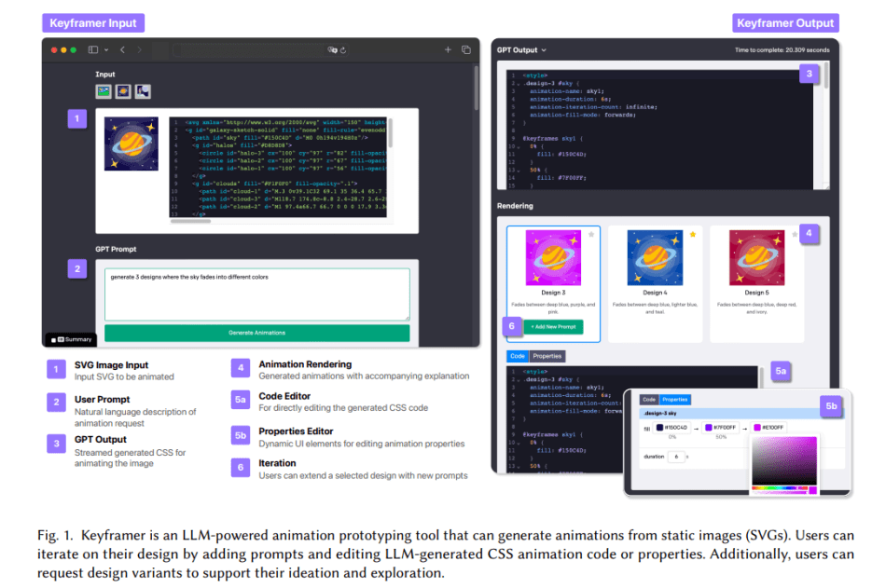Image resolution: width=886 pixels, height=588 pixels.
Task: Switch to the Code tab in properties popup
Action: [649, 399]
